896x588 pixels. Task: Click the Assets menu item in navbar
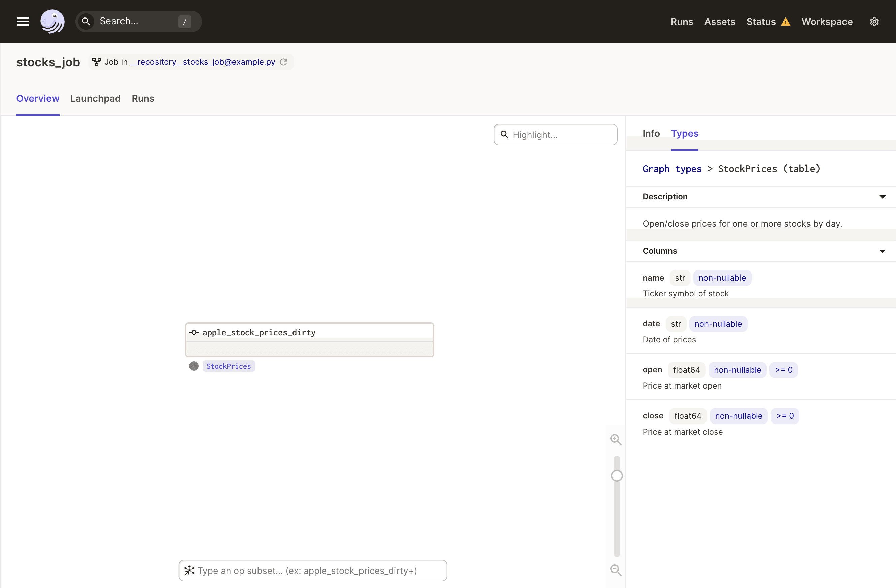point(719,21)
